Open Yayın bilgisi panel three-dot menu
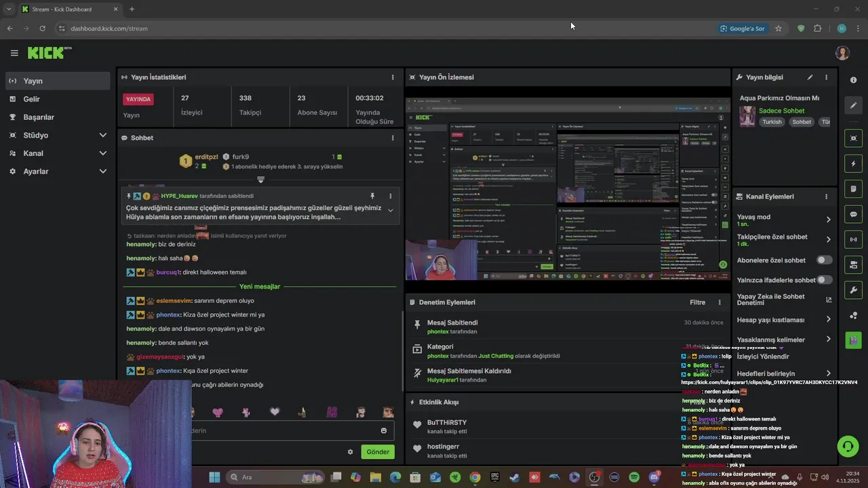The width and height of the screenshot is (868, 488). (x=826, y=77)
